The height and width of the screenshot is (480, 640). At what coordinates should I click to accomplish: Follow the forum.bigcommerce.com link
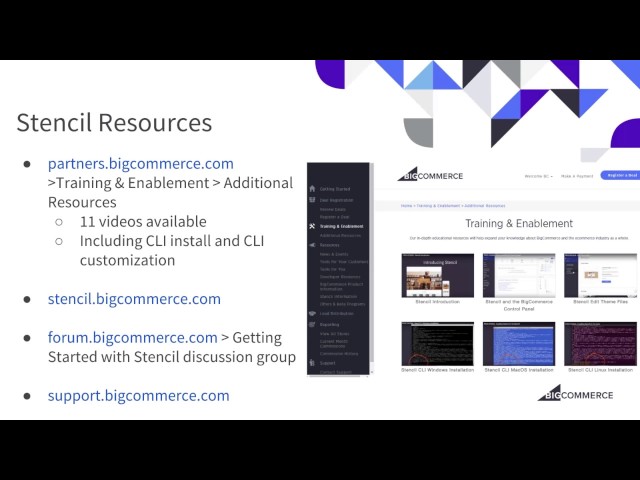[x=133, y=338]
